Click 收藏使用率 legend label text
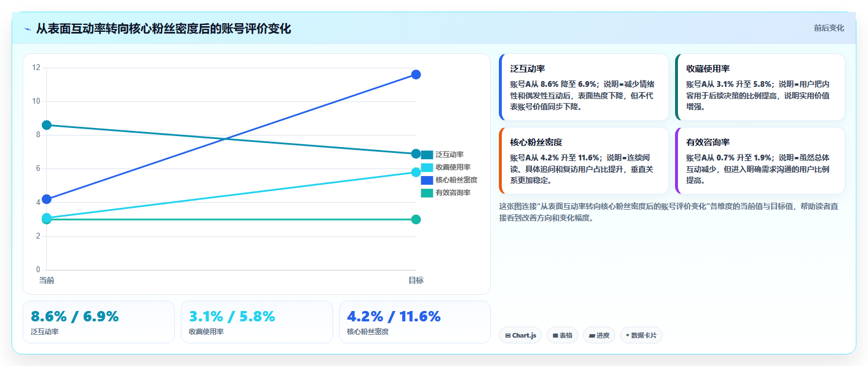 click(x=453, y=167)
